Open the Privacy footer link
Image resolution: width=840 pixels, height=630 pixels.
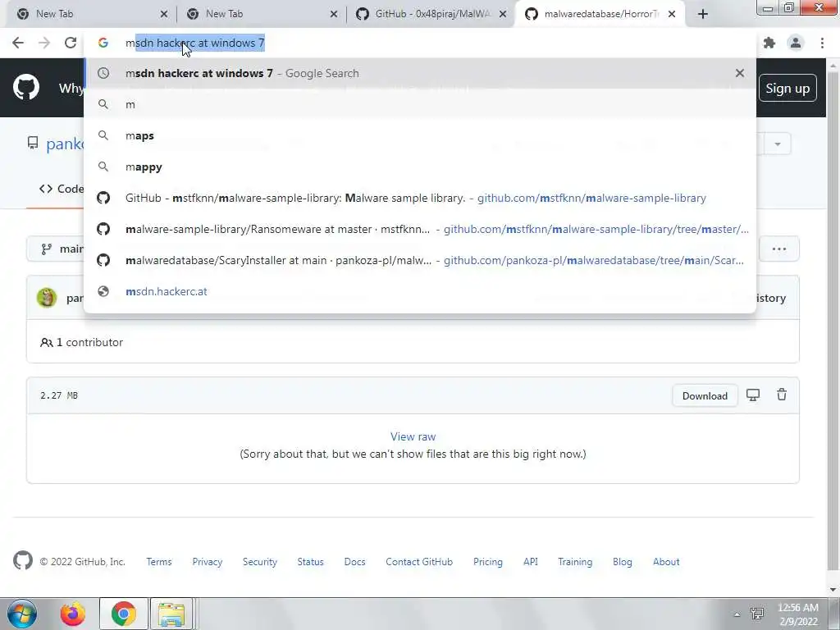208,561
